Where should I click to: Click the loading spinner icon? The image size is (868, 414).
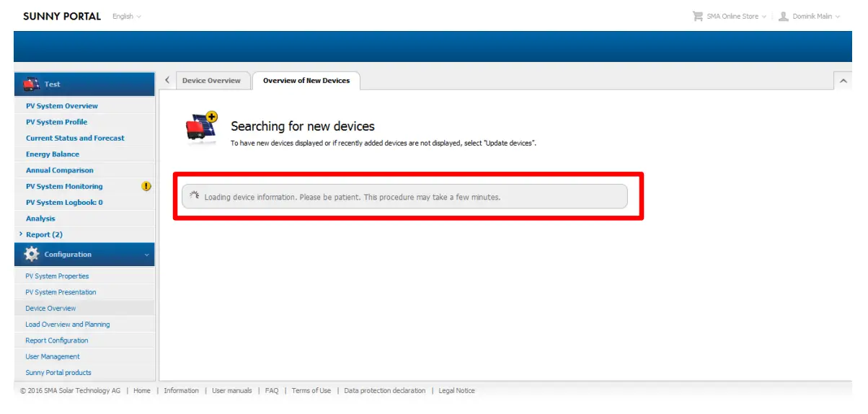pyautogui.click(x=195, y=196)
